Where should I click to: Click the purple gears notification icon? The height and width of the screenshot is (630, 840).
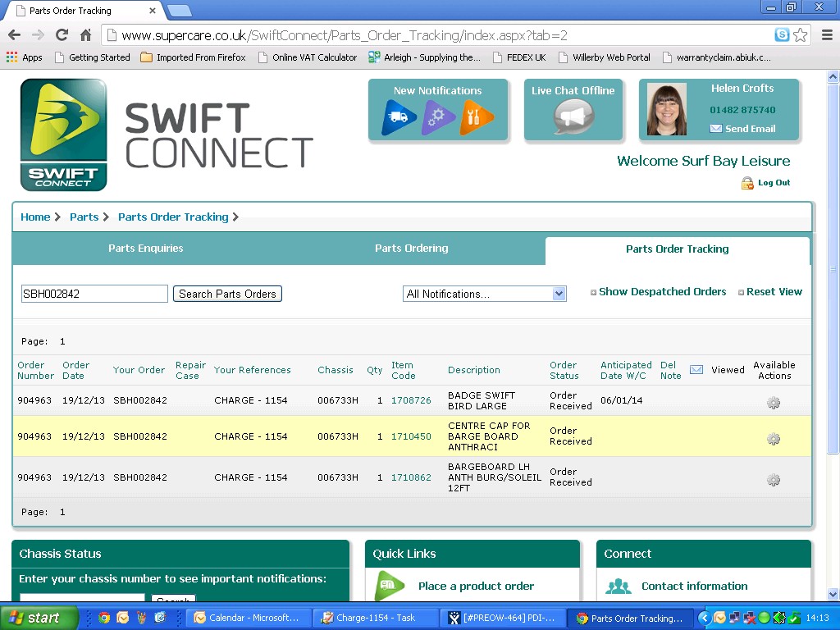tap(438, 117)
